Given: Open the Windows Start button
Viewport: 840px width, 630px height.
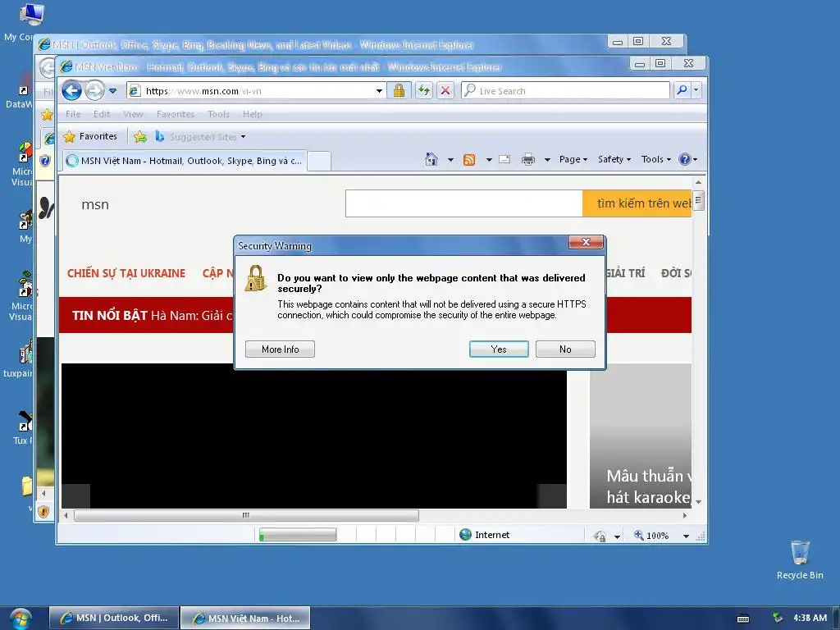Looking at the screenshot, I should 21,619.
